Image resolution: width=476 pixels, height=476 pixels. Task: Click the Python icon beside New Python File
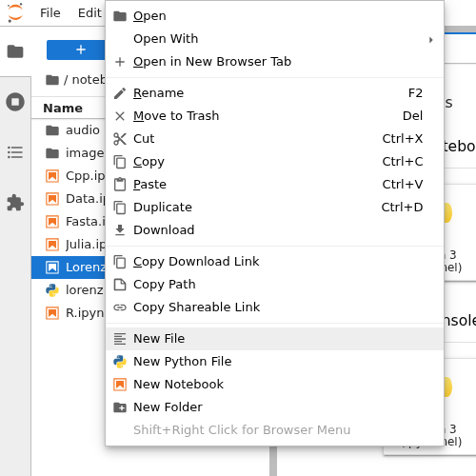(x=120, y=362)
